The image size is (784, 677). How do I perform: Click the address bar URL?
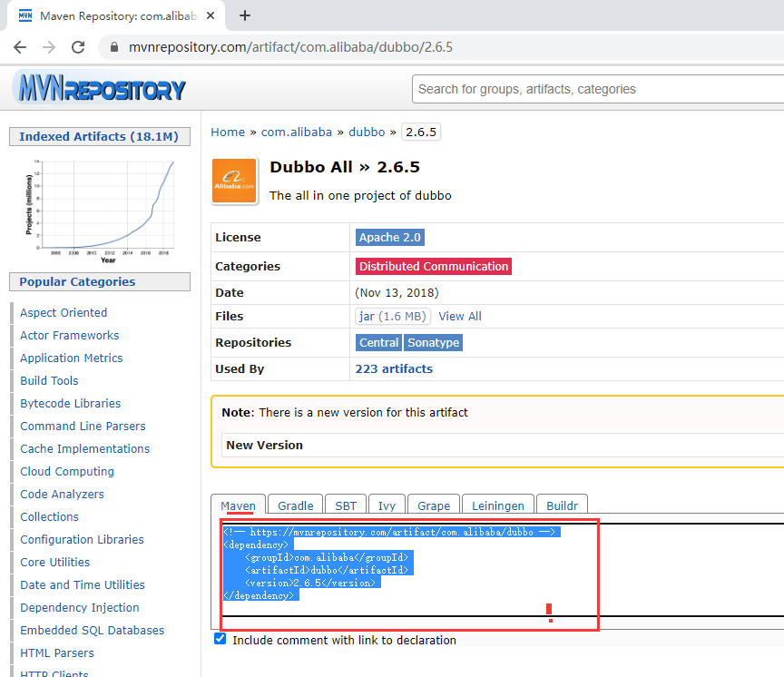290,47
